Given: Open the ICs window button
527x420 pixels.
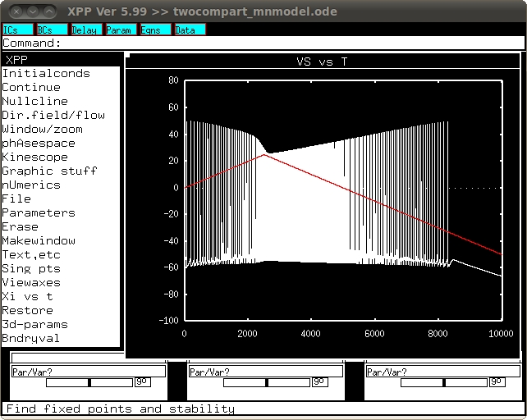Looking at the screenshot, I should [x=18, y=30].
